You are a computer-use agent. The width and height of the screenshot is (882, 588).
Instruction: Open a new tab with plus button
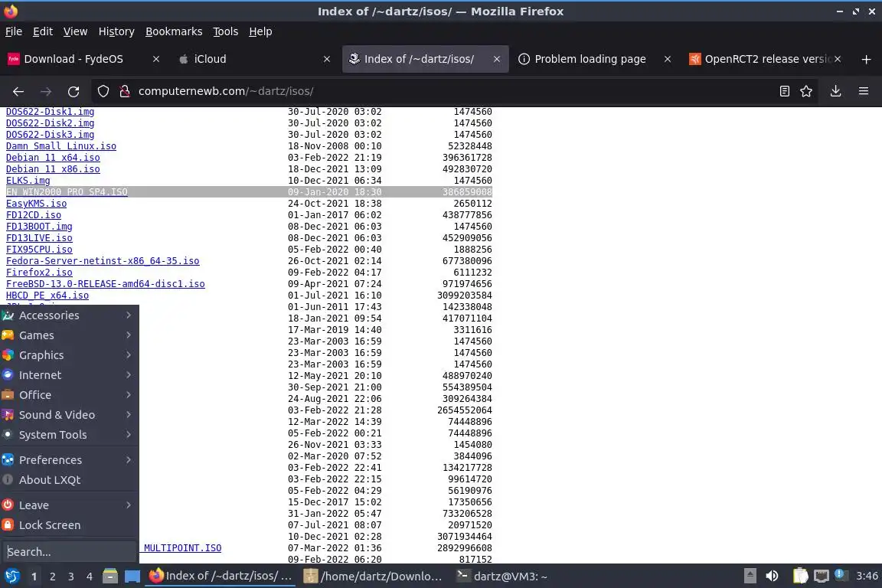pyautogui.click(x=866, y=59)
